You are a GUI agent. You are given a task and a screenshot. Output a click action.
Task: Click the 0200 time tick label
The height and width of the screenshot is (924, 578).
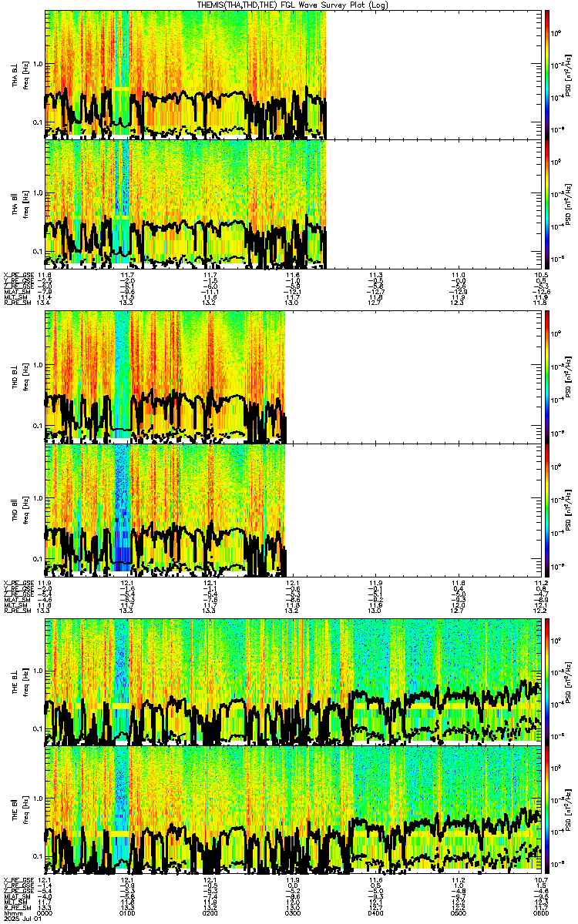210,913
